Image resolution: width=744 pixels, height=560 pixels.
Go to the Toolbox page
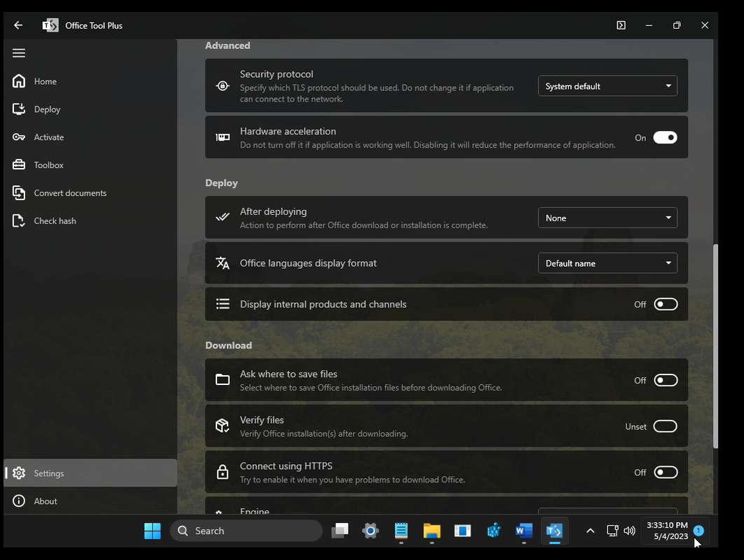90,165
